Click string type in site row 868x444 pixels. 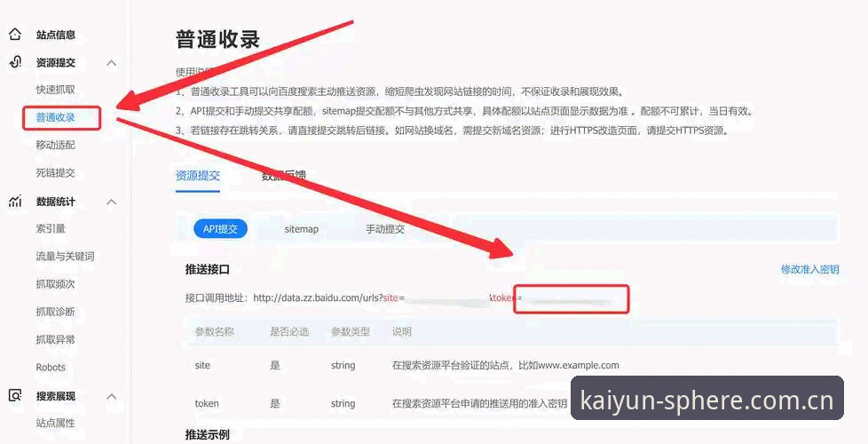(x=343, y=365)
